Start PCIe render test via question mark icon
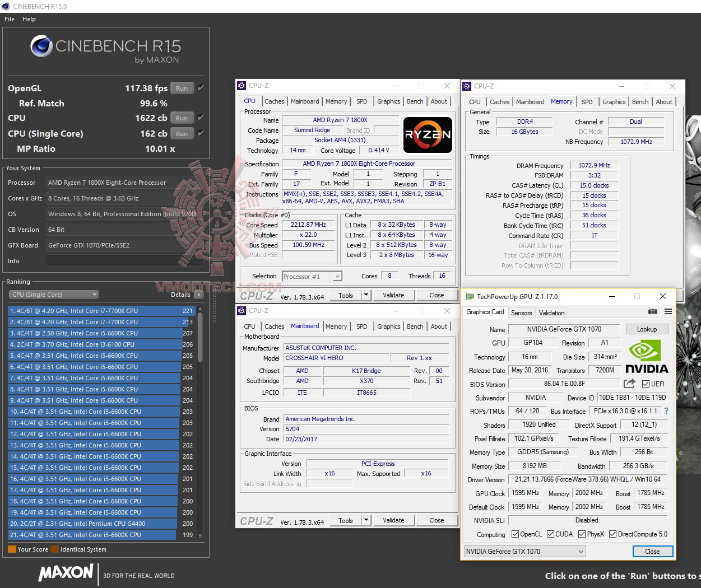The image size is (701, 588). tap(666, 410)
